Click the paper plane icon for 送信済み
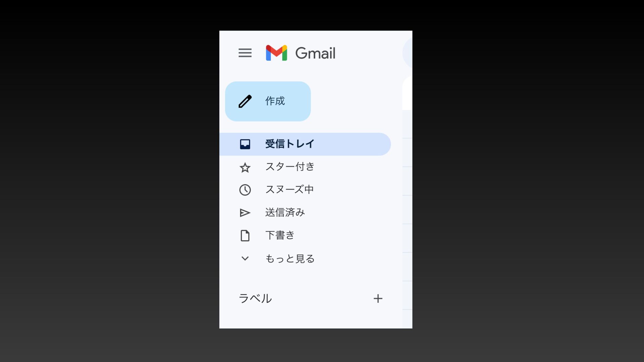Viewport: 644px width, 362px height. click(x=245, y=213)
